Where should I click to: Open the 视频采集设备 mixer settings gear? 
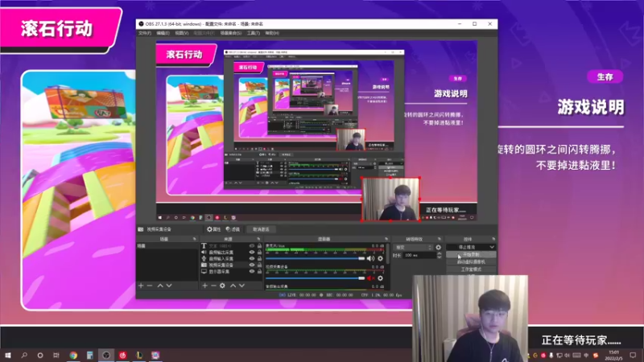(x=380, y=278)
